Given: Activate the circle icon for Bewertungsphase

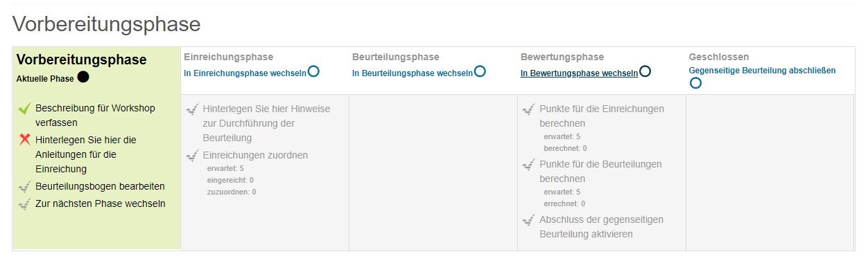Looking at the screenshot, I should pos(645,71).
